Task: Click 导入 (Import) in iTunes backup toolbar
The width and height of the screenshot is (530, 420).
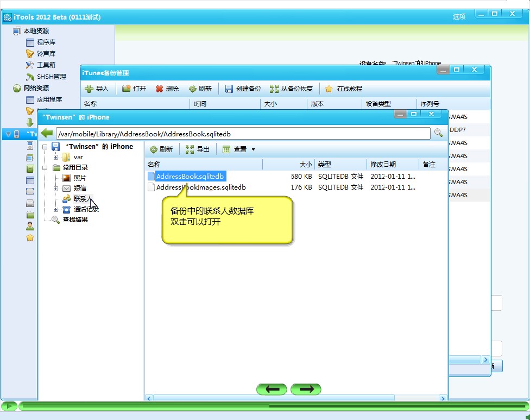Action: [x=97, y=89]
